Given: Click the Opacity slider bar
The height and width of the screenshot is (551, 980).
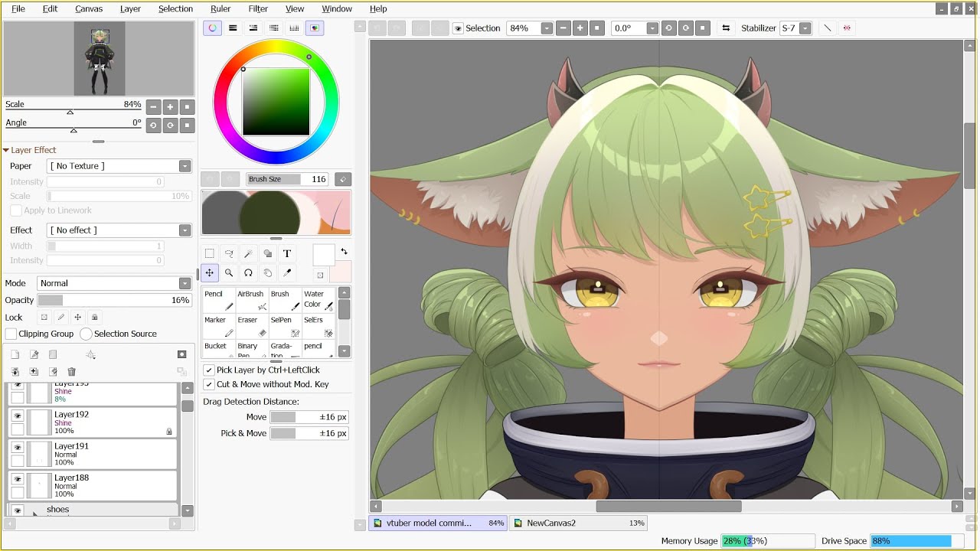Looking at the screenshot, I should (114, 301).
